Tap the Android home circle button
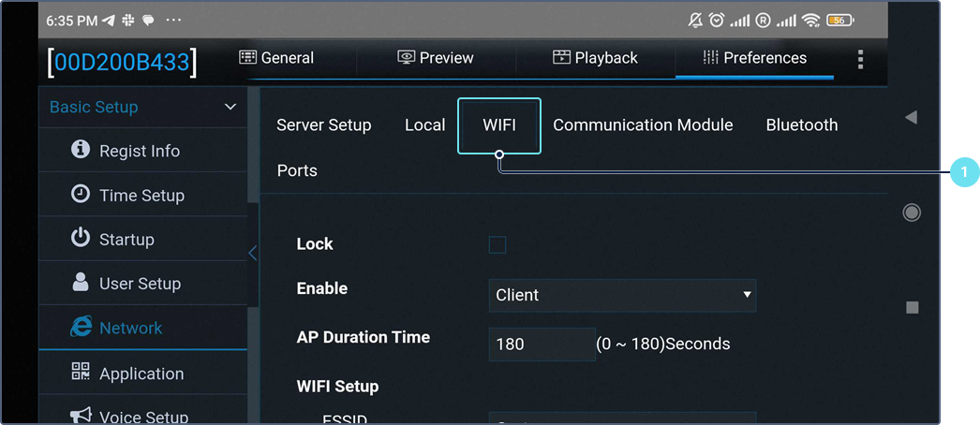The width and height of the screenshot is (980, 425). click(911, 212)
